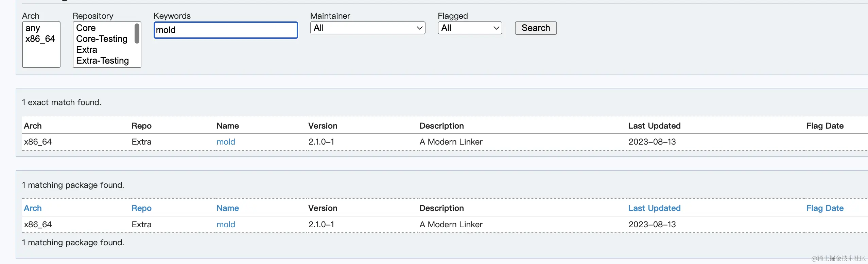Select x86_64 in the Arch list

pos(40,39)
